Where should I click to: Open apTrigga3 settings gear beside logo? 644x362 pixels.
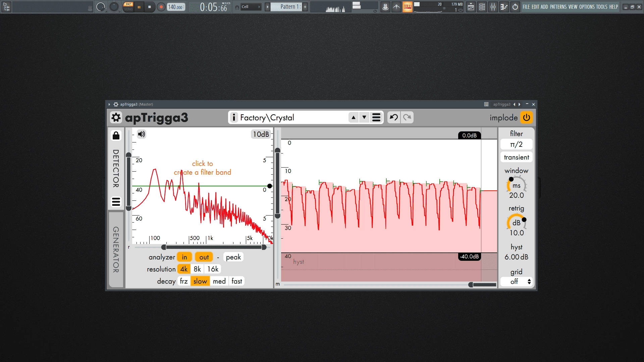point(116,118)
